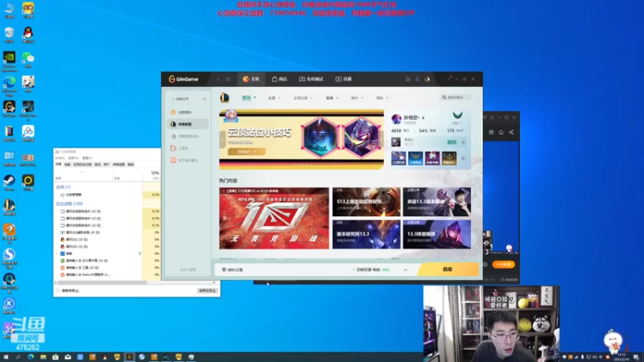The image size is (644, 362).
Task: Select 英雄联盟 League of Legends in the sidebar
Action: tap(188, 124)
